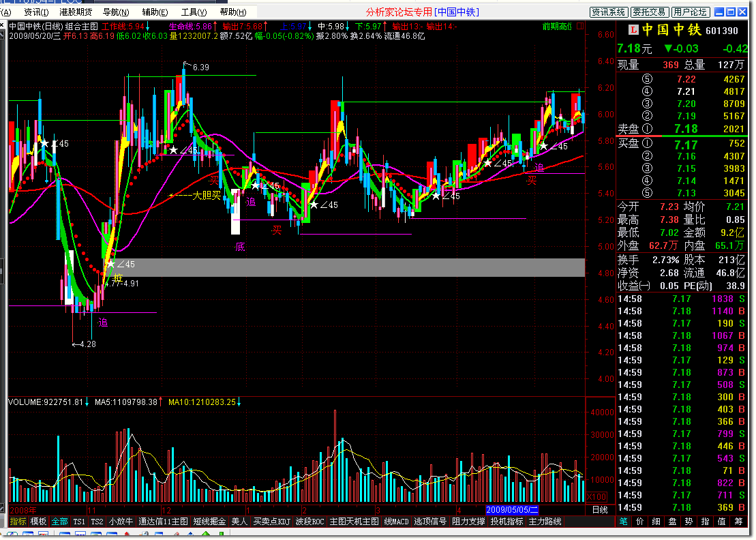Screen dimensions: 756x540
Task: Click the red L icon beside 中国中铁
Action: 633,31
